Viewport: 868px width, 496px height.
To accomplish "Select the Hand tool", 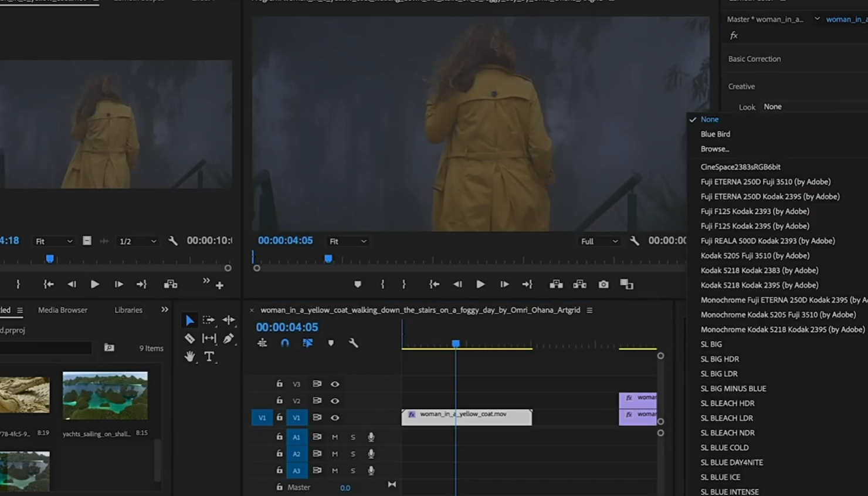I will pos(189,356).
